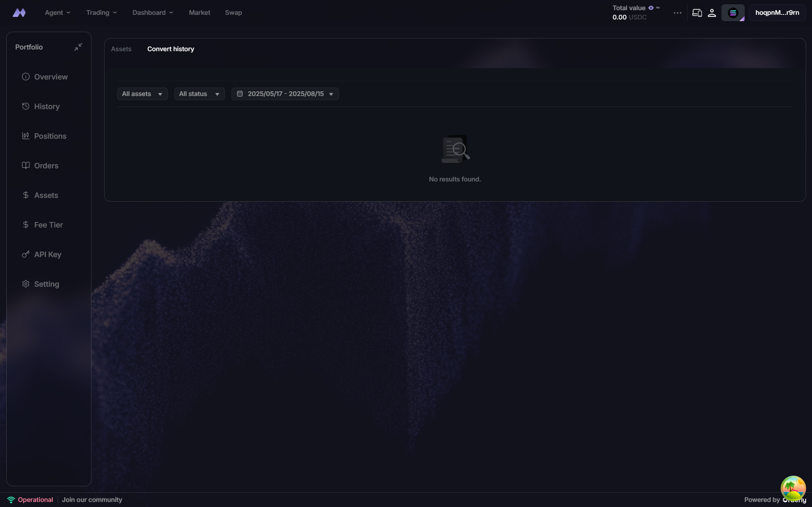Click the palm tree beach avatar
The width and height of the screenshot is (812, 507).
pos(793,488)
